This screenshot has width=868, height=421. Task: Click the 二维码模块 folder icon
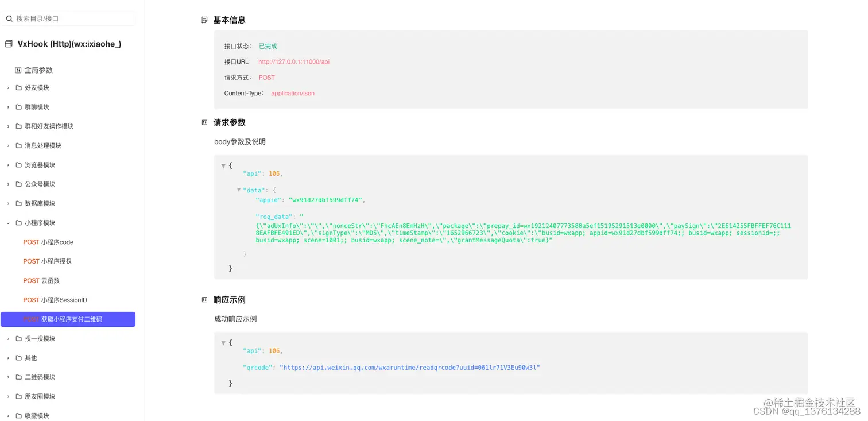click(19, 377)
